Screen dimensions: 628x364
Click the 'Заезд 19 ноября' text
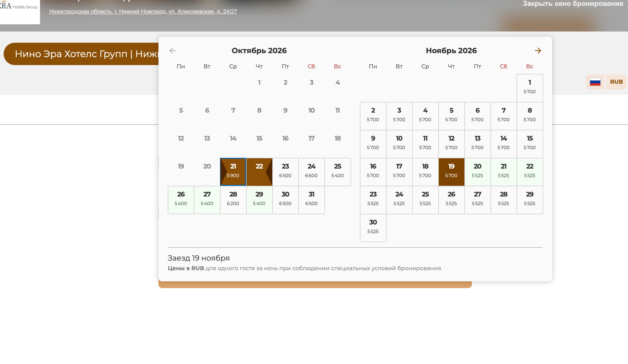tap(199, 258)
